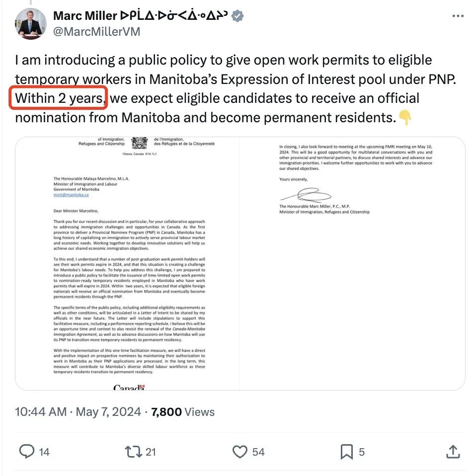The image size is (475, 476).
Task: Click the blue verified badge
Action: (x=237, y=16)
